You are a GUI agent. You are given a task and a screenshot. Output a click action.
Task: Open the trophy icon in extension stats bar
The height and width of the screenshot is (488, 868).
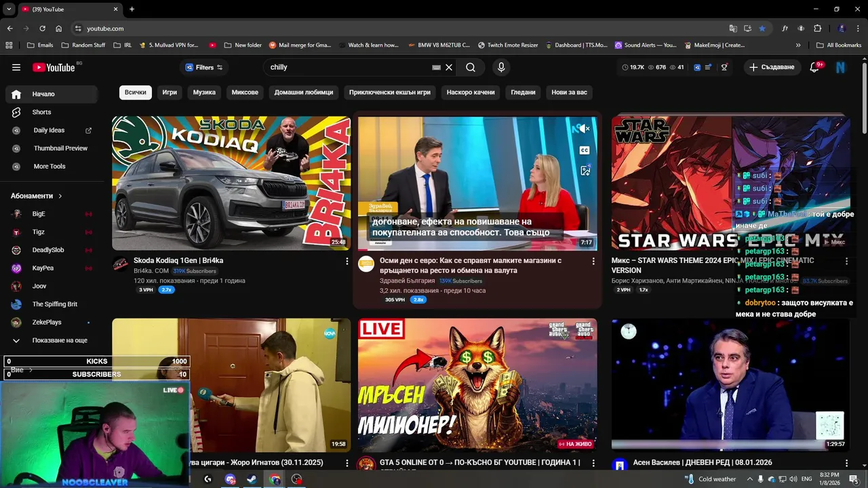point(724,67)
